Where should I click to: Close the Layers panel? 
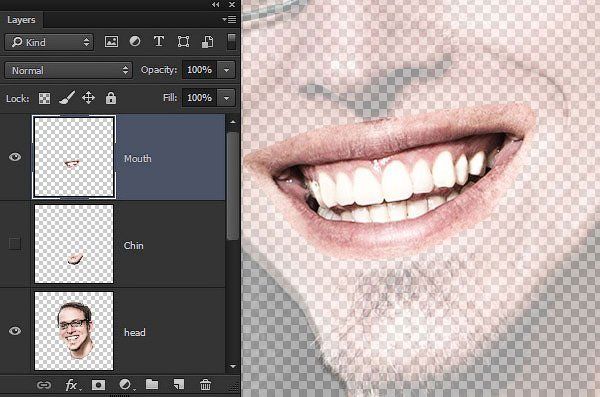pyautogui.click(x=232, y=5)
